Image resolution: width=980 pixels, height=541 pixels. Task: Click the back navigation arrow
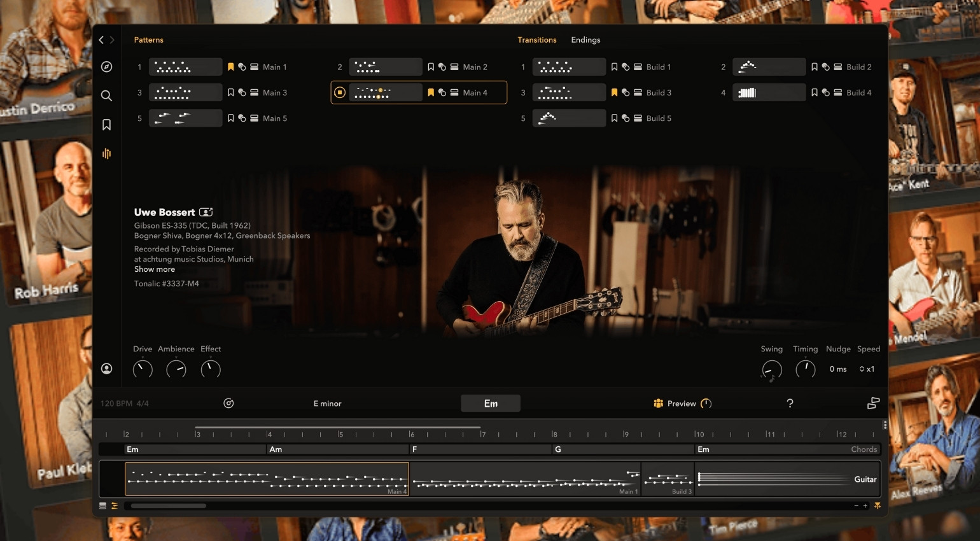click(101, 40)
